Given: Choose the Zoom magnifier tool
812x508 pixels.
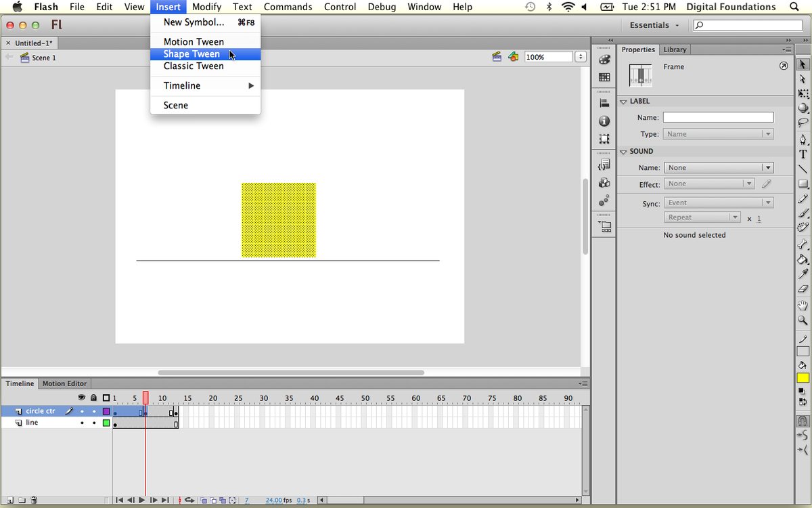Looking at the screenshot, I should (803, 320).
